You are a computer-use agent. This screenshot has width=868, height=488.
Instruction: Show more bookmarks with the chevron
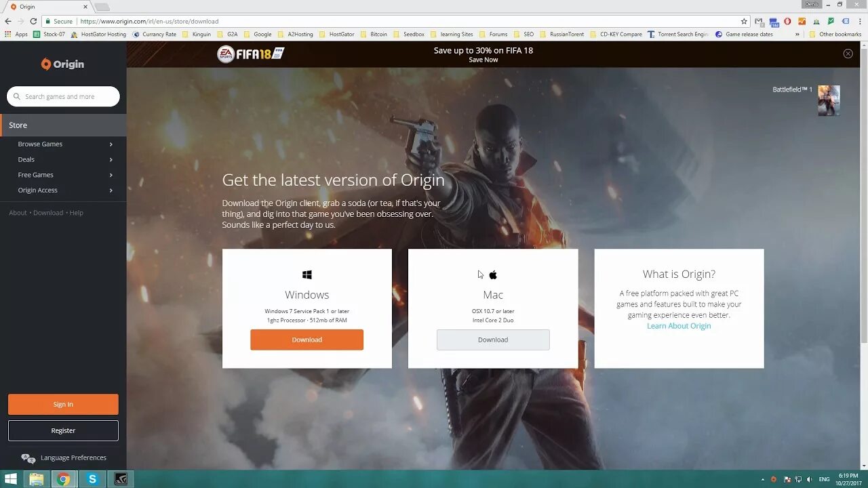tap(797, 34)
